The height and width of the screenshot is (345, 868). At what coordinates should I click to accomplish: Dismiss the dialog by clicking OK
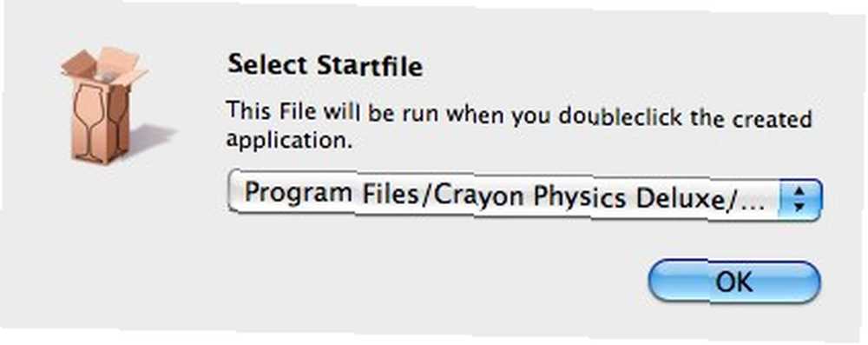[x=734, y=282]
